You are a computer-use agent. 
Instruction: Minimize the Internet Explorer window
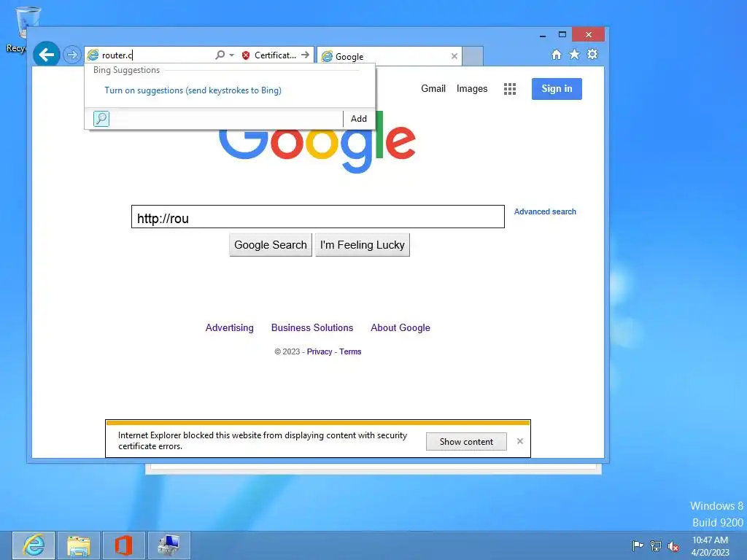(x=543, y=35)
